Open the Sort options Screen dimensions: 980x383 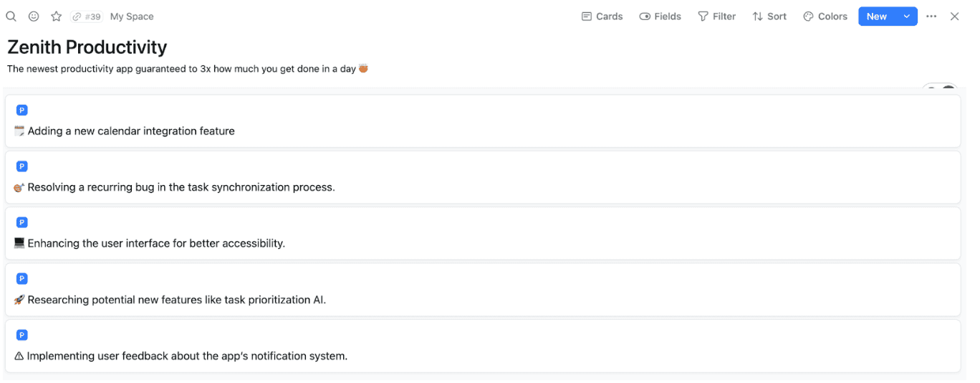(x=769, y=16)
